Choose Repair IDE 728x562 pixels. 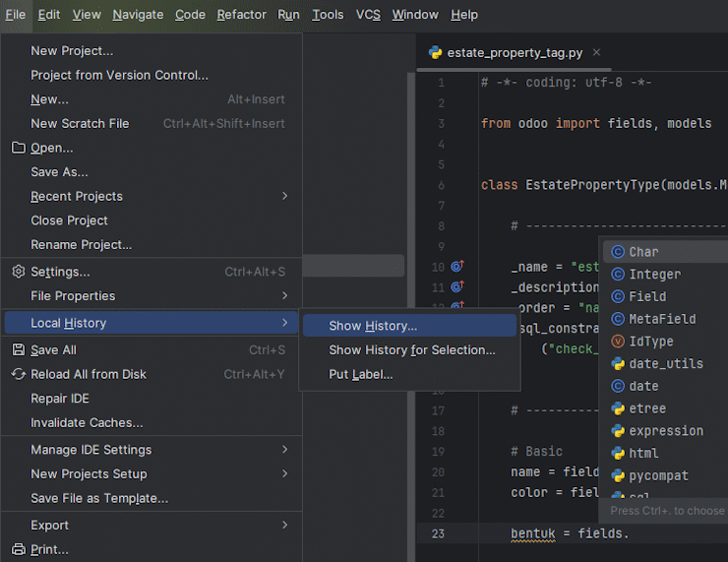point(152,399)
